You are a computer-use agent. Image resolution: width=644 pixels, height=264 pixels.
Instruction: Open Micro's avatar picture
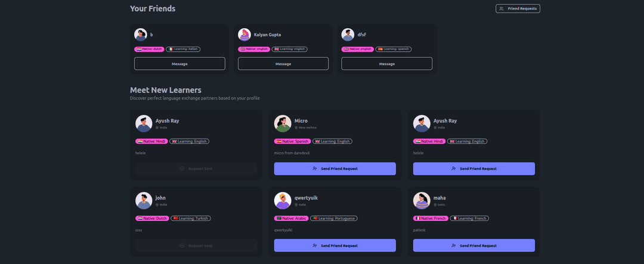[x=283, y=124]
